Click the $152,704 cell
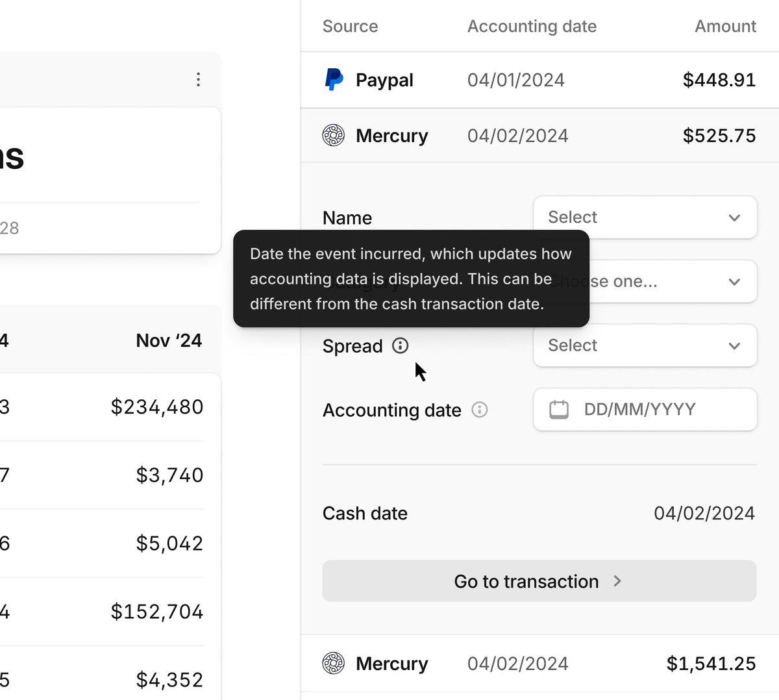779x700 pixels. point(156,611)
